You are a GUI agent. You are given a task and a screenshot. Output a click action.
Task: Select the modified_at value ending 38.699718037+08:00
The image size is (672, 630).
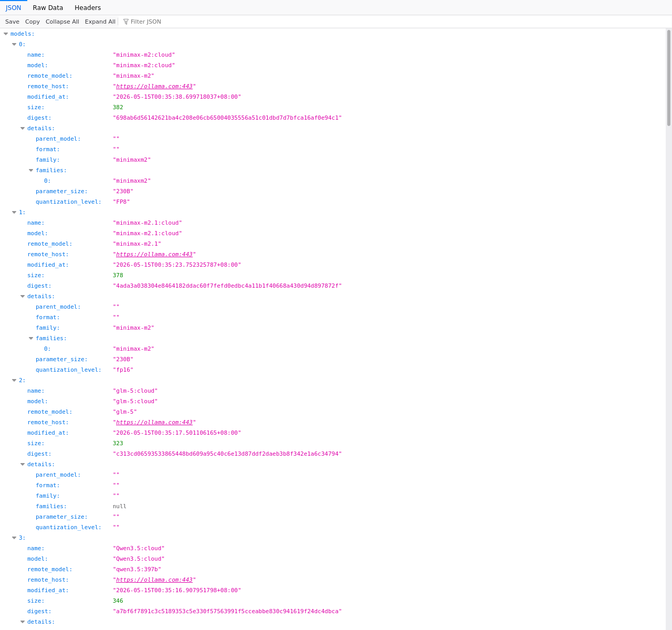click(x=177, y=97)
